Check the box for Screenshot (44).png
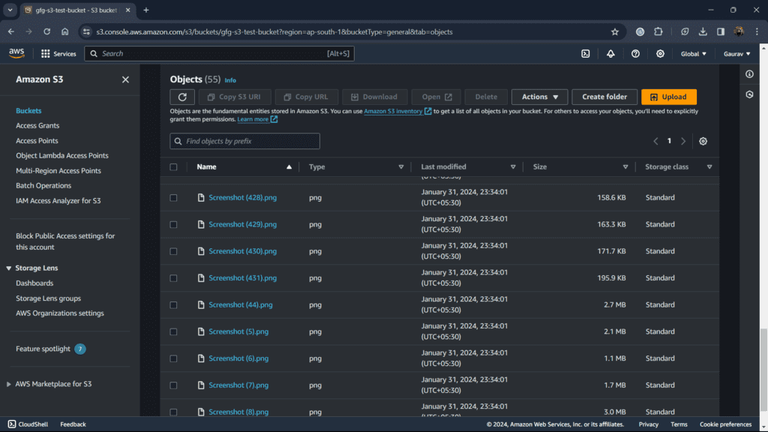This screenshot has width=768, height=432. (173, 305)
